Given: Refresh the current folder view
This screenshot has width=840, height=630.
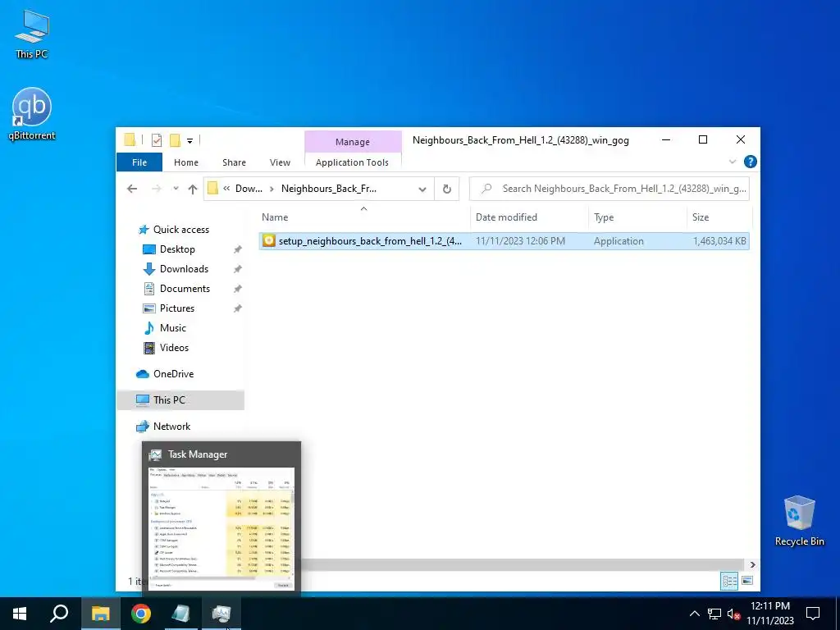Looking at the screenshot, I should click(447, 189).
